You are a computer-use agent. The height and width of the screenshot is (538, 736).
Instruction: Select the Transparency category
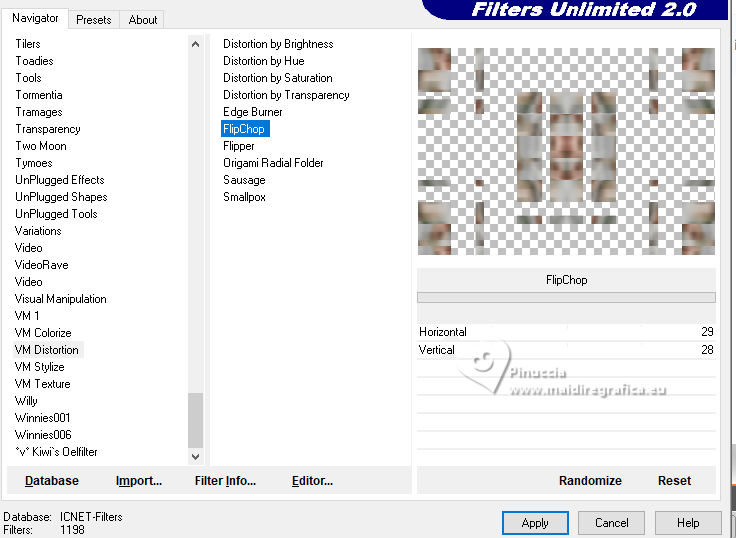pyautogui.click(x=47, y=129)
